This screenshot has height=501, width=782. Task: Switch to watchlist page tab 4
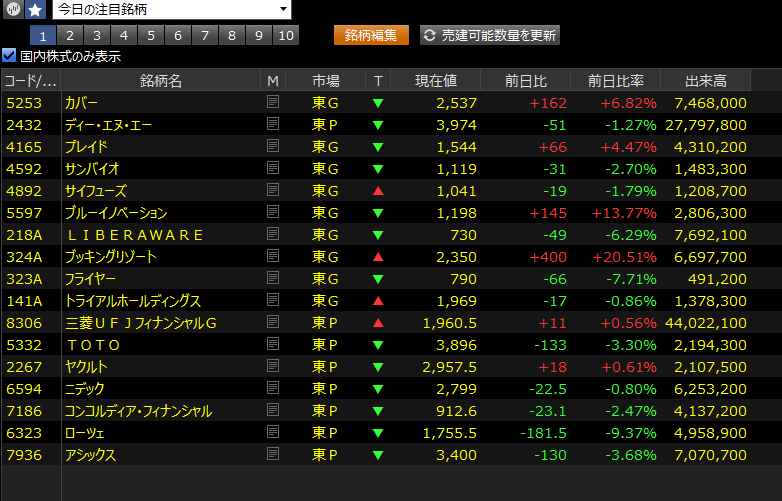[124, 35]
